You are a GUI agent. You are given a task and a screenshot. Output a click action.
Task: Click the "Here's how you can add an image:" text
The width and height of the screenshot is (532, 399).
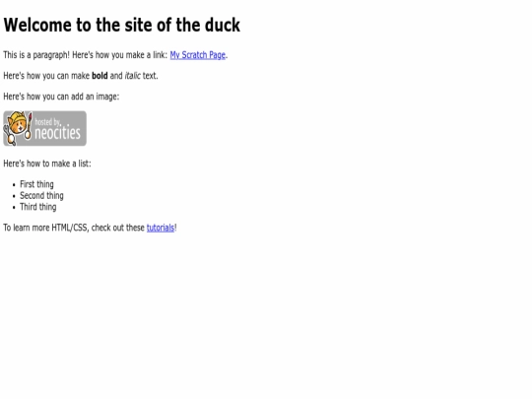[x=61, y=97]
